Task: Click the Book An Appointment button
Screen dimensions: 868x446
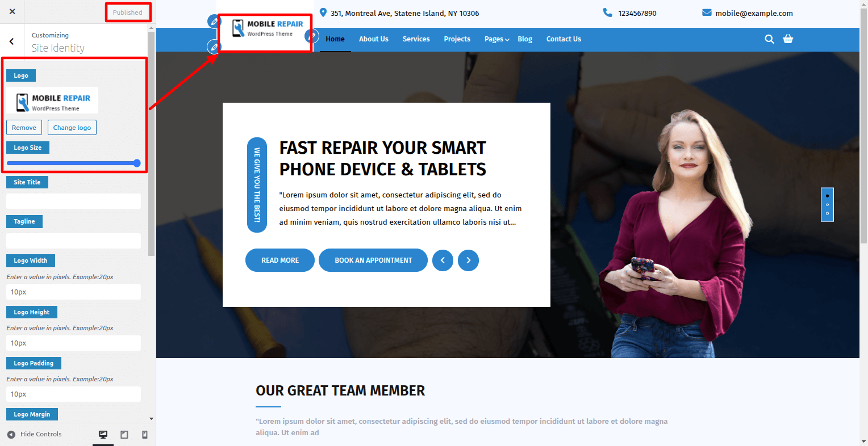Action: (373, 260)
